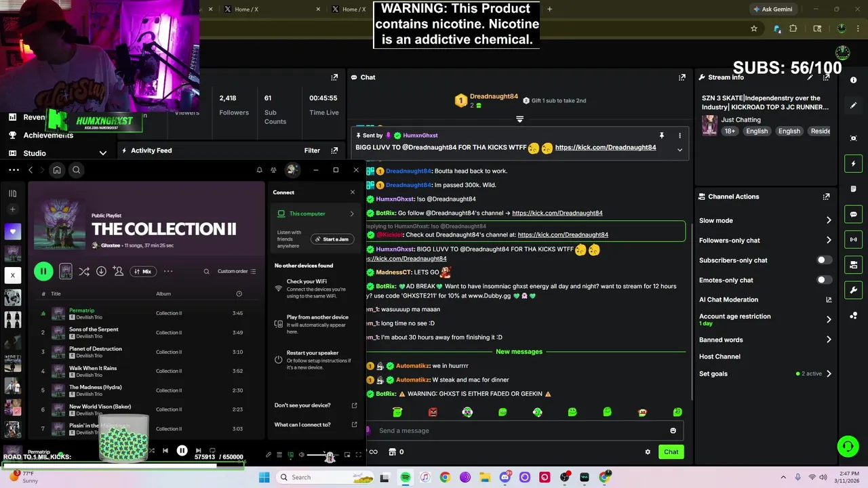Pop out the Channel Actions panel
The width and height of the screenshot is (868, 488).
826,197
